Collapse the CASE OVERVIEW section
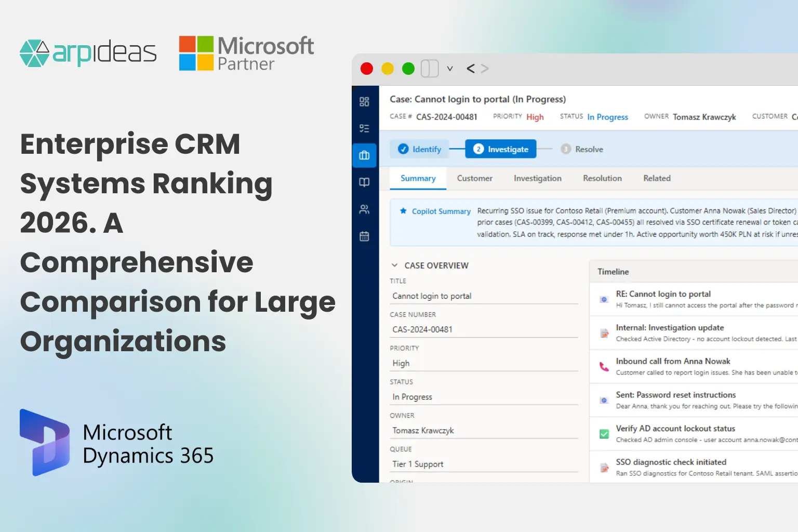The image size is (798, 532). (395, 265)
